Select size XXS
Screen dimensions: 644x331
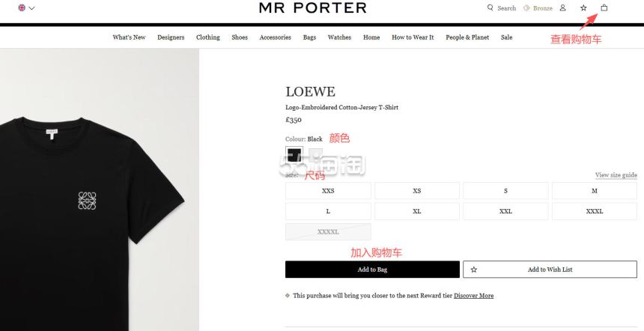(x=328, y=190)
